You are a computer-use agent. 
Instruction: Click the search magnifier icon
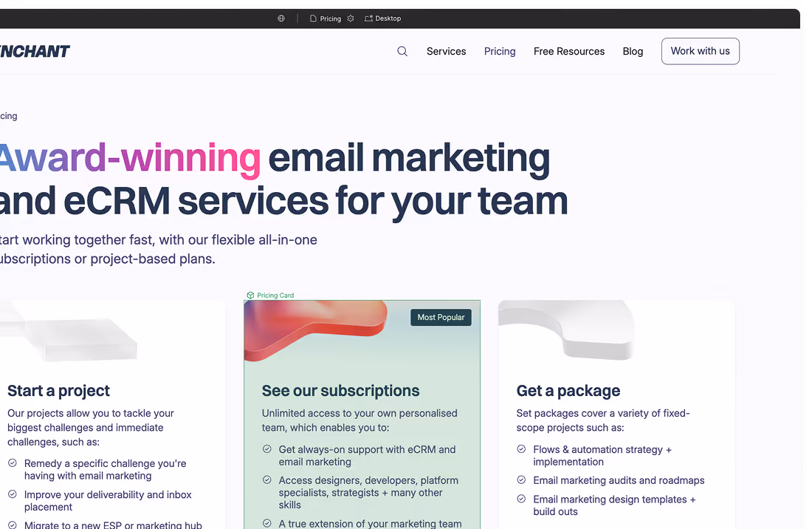[402, 51]
